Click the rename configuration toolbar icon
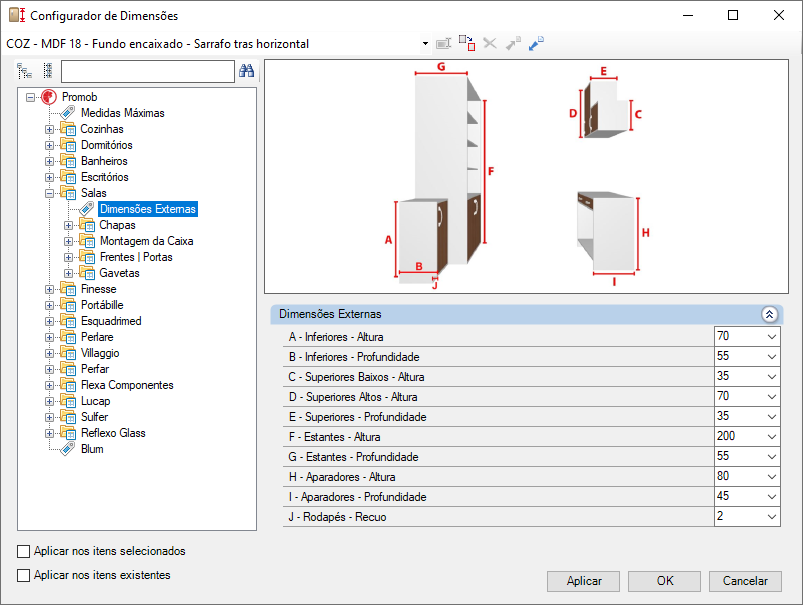Screen dimensions: 803x605 [x=443, y=44]
